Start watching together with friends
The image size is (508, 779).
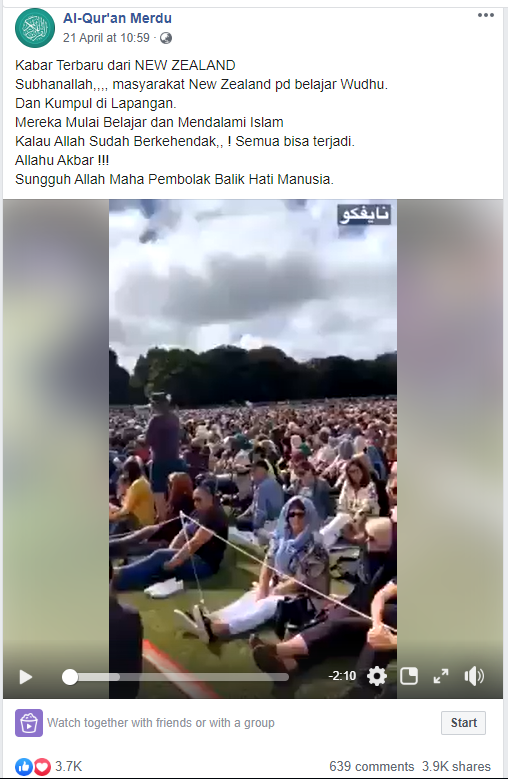pyautogui.click(x=463, y=722)
